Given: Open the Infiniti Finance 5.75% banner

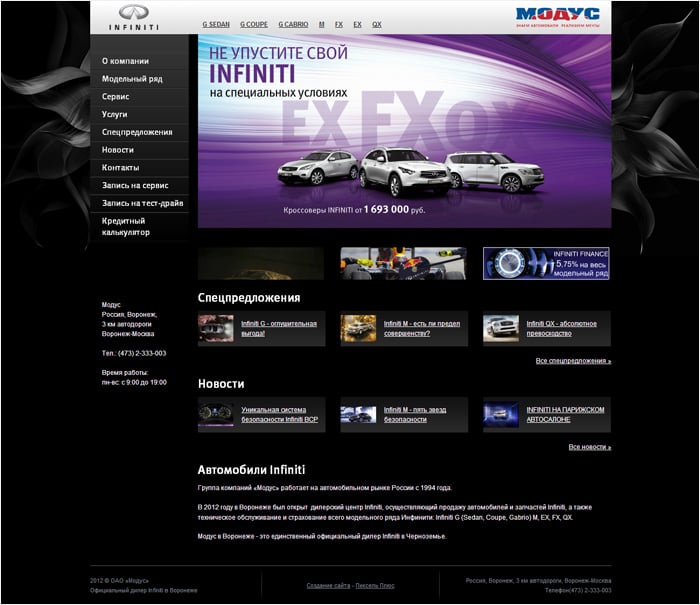Looking at the screenshot, I should (x=546, y=263).
